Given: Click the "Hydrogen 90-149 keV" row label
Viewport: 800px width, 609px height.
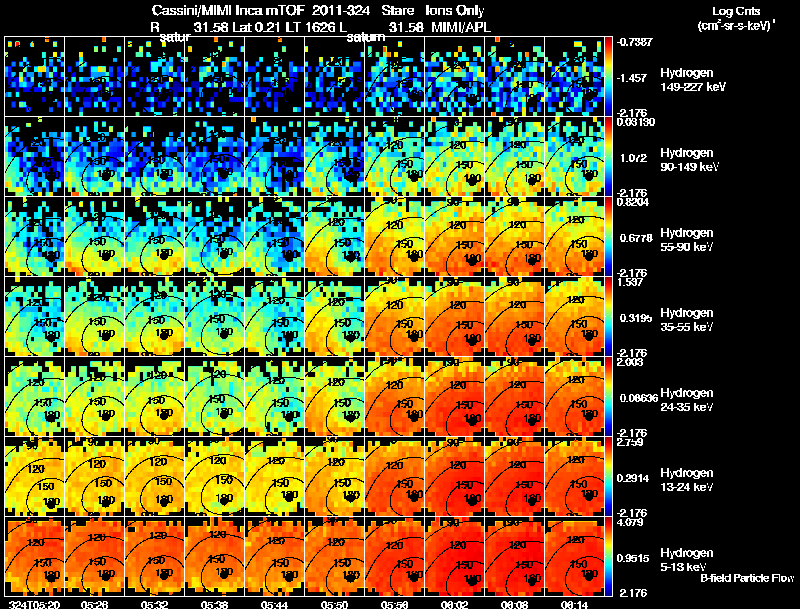Looking at the screenshot, I should [690, 160].
